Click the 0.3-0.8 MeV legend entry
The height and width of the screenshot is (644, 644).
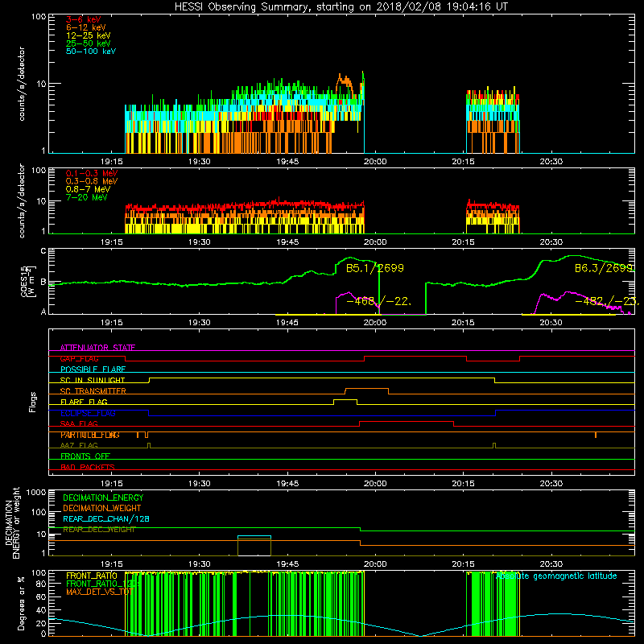[x=92, y=181]
